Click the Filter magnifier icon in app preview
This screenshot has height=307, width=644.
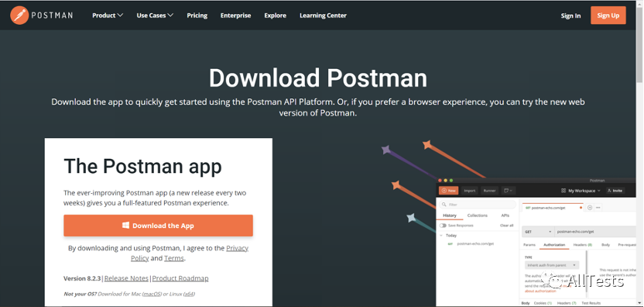point(444,205)
